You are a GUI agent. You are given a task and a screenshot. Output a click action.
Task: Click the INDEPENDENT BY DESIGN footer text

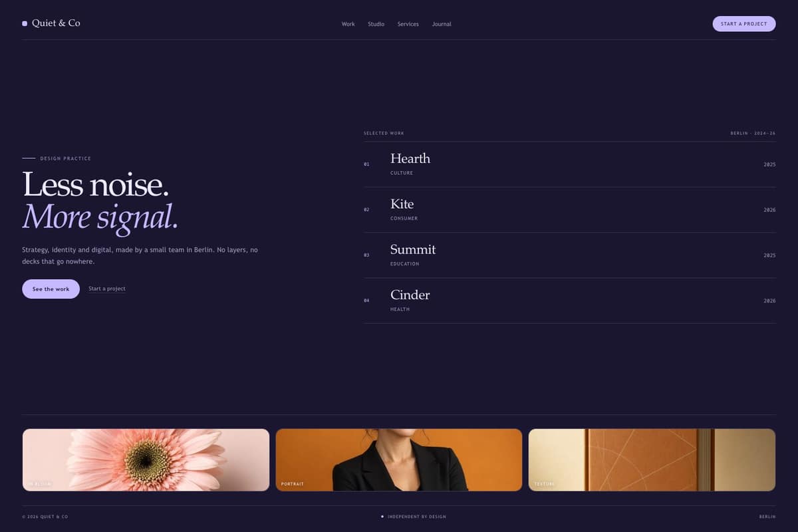417,517
